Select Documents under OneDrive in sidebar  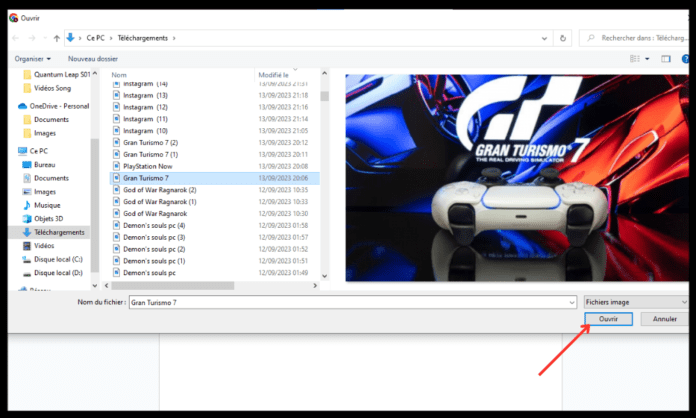46,119
